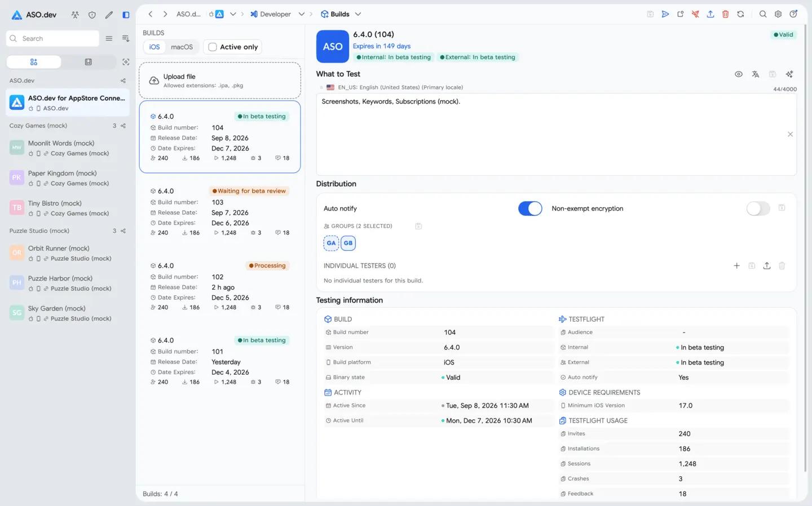Enable the Active only checkbox
This screenshot has height=506, width=812.
pyautogui.click(x=213, y=47)
